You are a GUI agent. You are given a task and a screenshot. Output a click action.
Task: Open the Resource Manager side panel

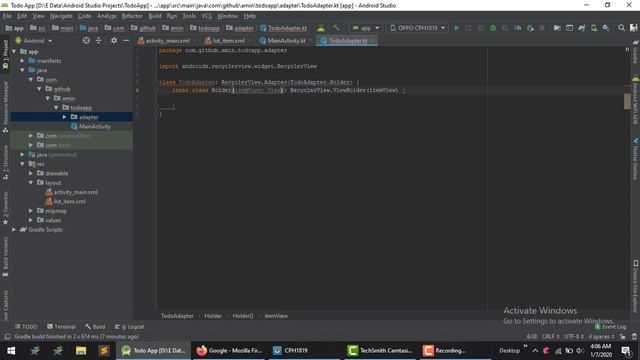coord(5,107)
